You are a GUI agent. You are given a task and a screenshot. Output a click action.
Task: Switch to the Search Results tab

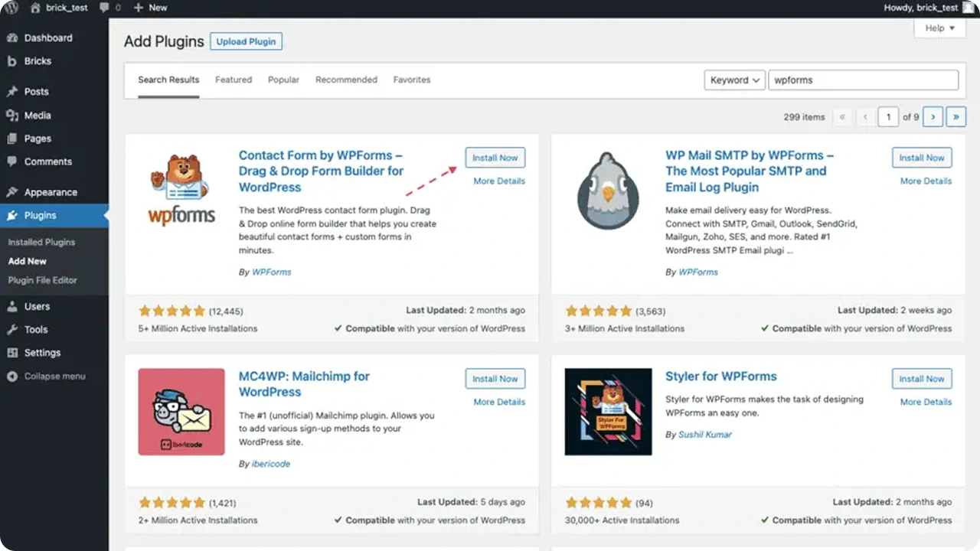[x=168, y=80]
